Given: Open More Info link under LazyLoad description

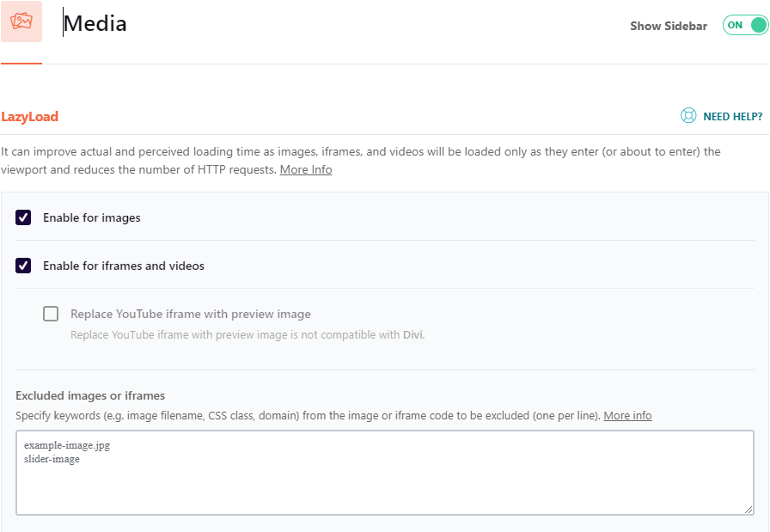Looking at the screenshot, I should (x=306, y=169).
